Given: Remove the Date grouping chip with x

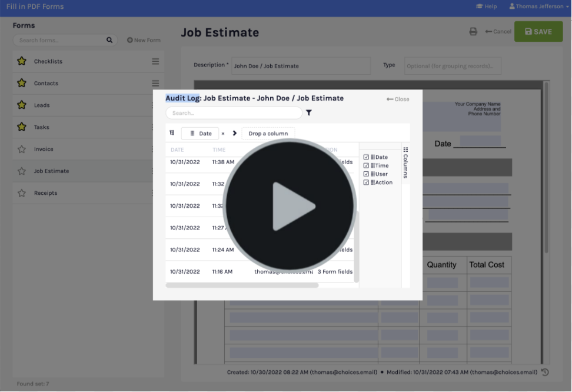Looking at the screenshot, I should 223,134.
